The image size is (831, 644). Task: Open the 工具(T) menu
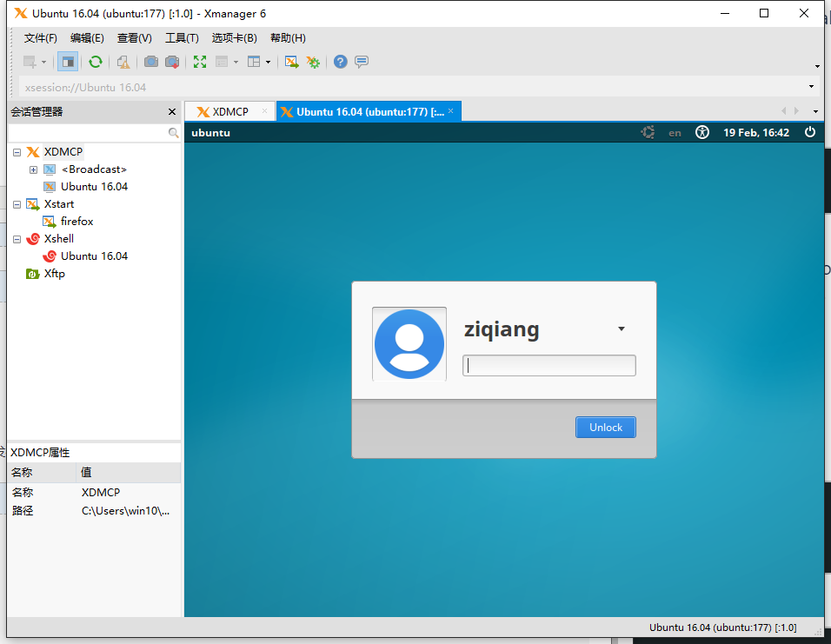(x=181, y=37)
